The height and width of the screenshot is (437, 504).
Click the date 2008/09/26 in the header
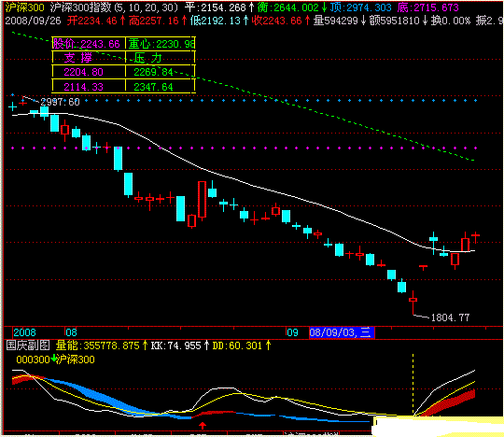point(33,21)
